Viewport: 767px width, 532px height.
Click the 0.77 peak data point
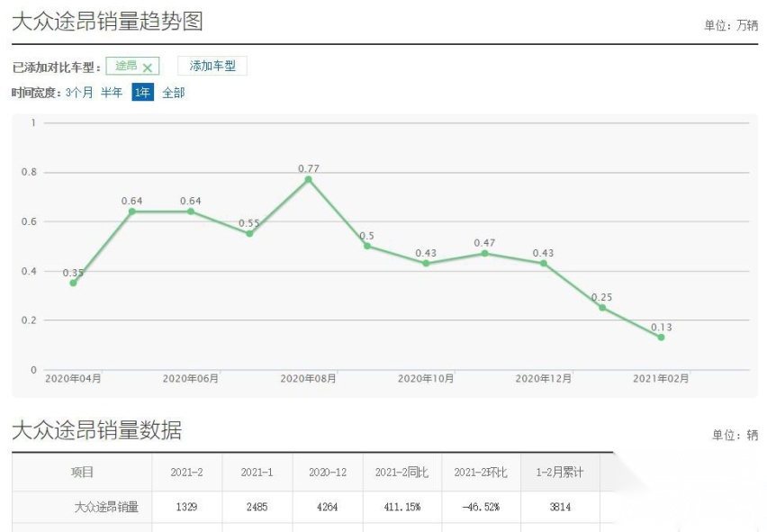pyautogui.click(x=308, y=179)
